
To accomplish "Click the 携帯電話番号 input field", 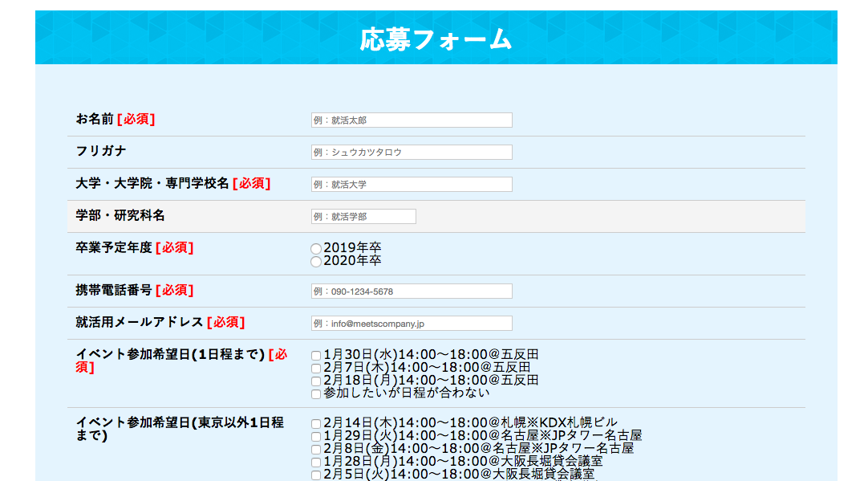I will pos(412,291).
